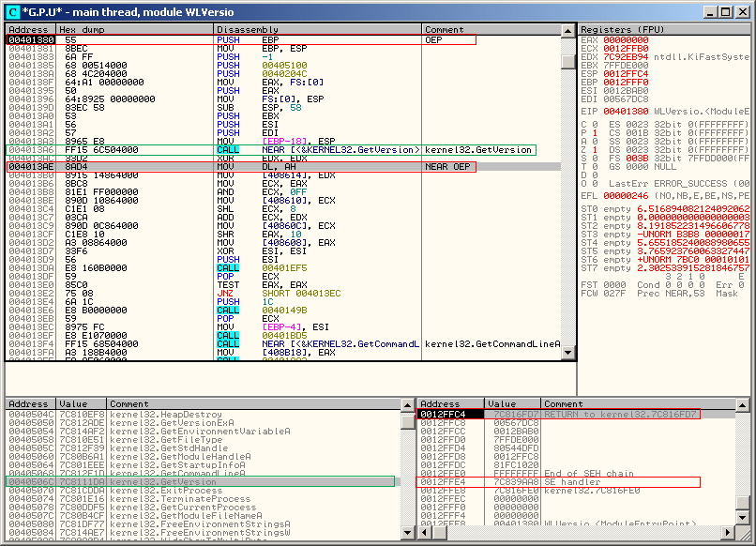Screen dimensions: 756x546
Task: Select the CALL GetCommandLineA line at 004013F4
Action: tap(283, 344)
